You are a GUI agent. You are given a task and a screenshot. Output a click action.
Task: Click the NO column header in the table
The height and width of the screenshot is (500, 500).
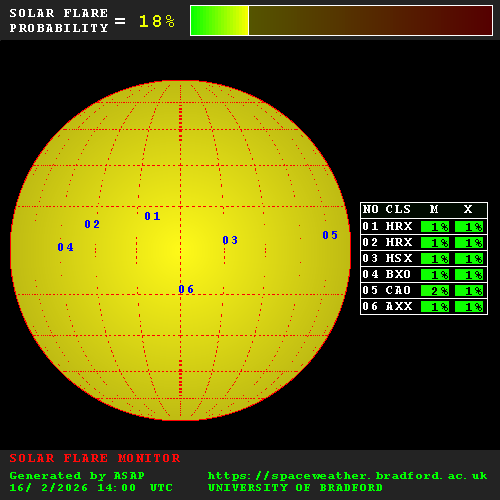pos(370,209)
